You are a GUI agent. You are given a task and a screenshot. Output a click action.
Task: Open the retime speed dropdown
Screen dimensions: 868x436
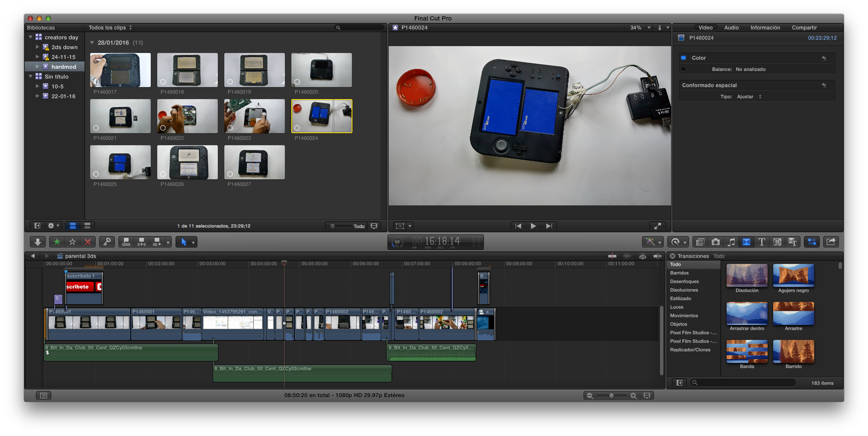(x=678, y=242)
